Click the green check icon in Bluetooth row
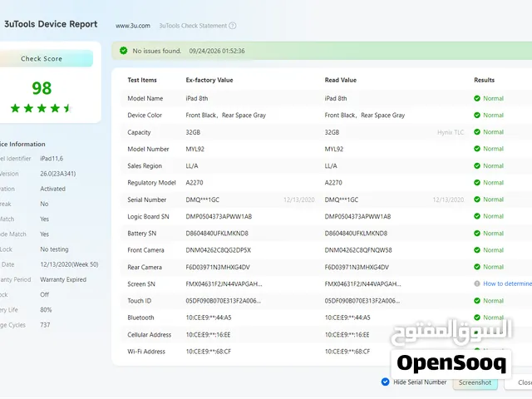Viewport: 532px width, 399px height. coord(477,318)
